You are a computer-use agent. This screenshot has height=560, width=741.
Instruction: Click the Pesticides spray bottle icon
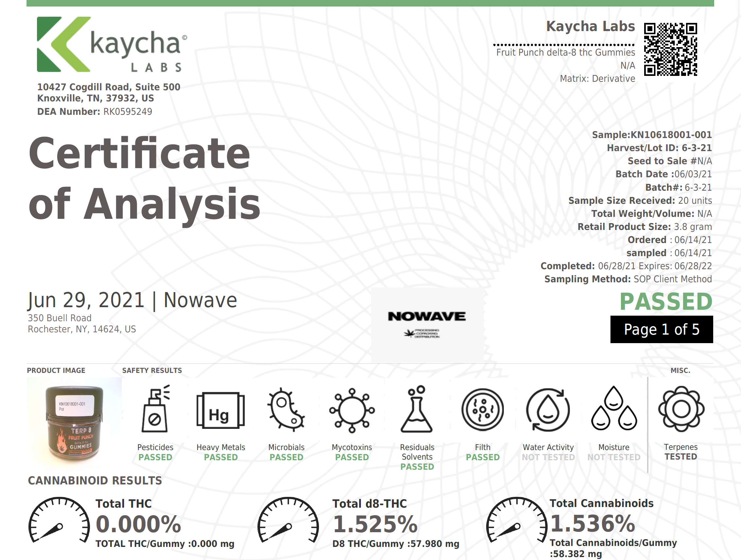(x=155, y=409)
